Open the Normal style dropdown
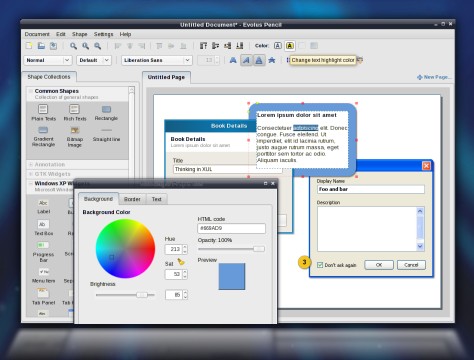 [x=47, y=60]
